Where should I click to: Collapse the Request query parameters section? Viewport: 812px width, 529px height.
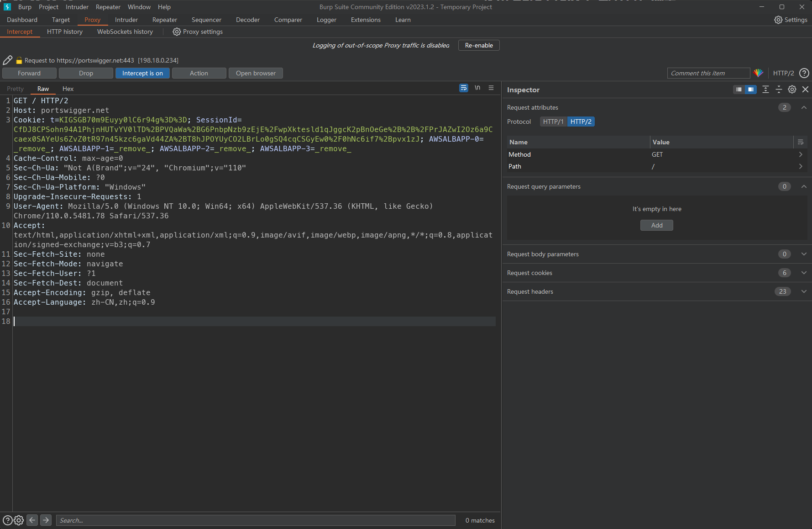(x=804, y=186)
